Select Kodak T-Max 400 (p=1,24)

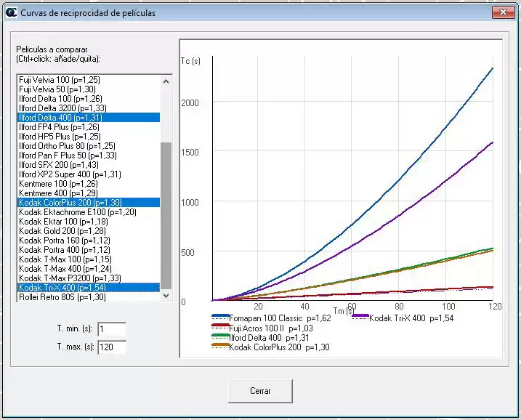[x=89, y=268]
